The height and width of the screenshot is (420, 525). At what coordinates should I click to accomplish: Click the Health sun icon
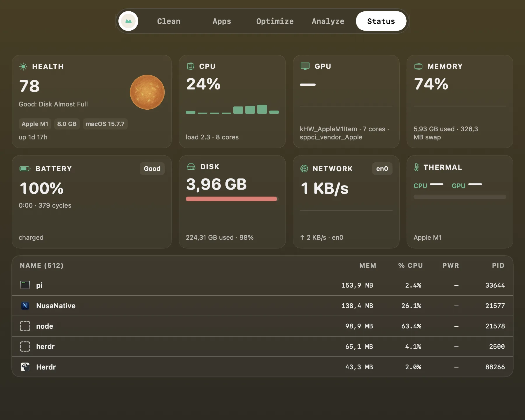tap(23, 66)
